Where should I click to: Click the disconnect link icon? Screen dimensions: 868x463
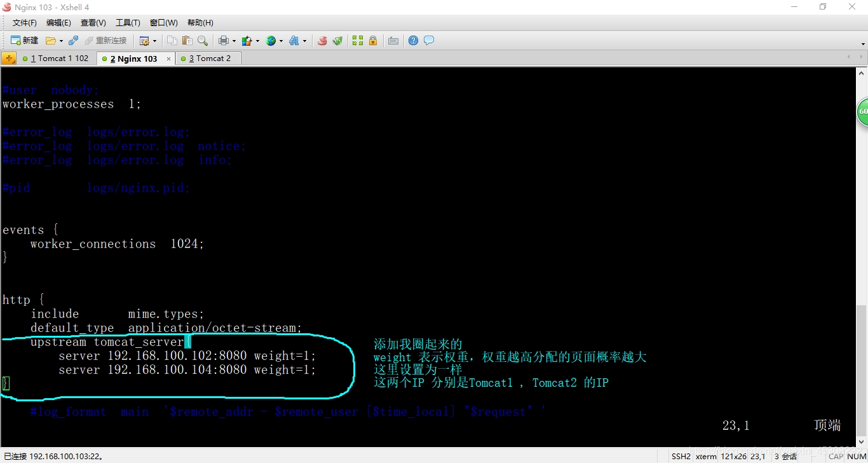pos(73,40)
